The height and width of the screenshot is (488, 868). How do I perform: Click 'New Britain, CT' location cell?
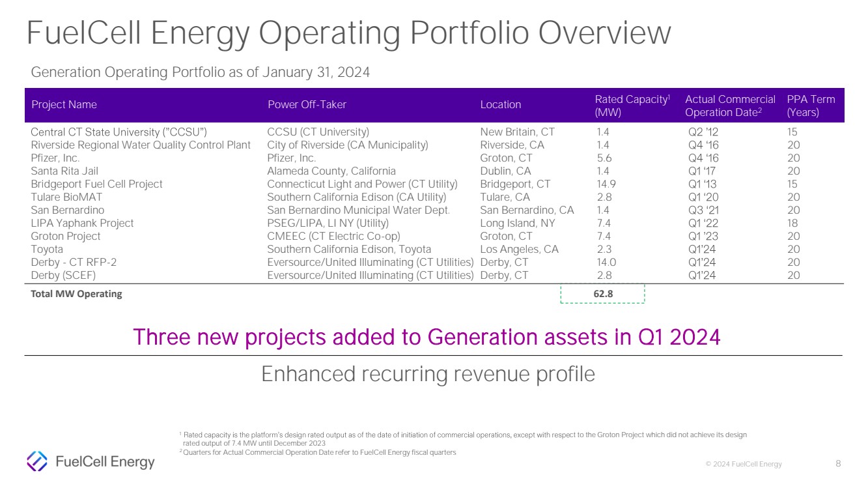click(518, 132)
